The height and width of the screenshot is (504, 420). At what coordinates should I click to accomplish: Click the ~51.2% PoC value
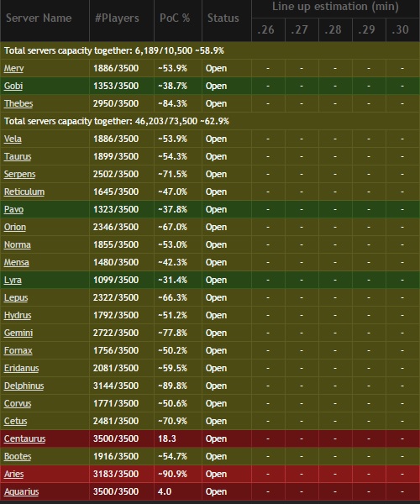pos(172,315)
